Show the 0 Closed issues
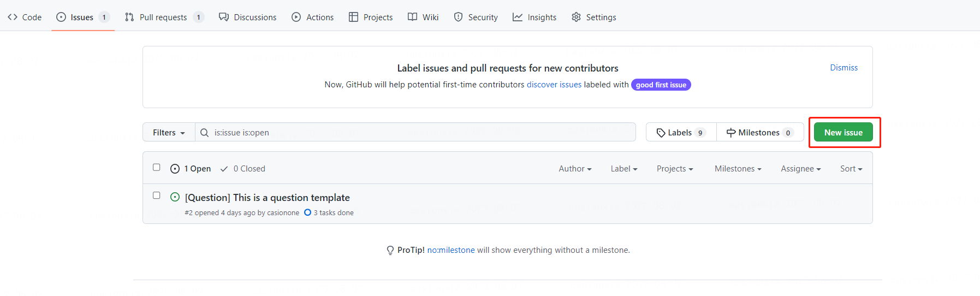Viewport: 980px width, 296px height. point(243,169)
